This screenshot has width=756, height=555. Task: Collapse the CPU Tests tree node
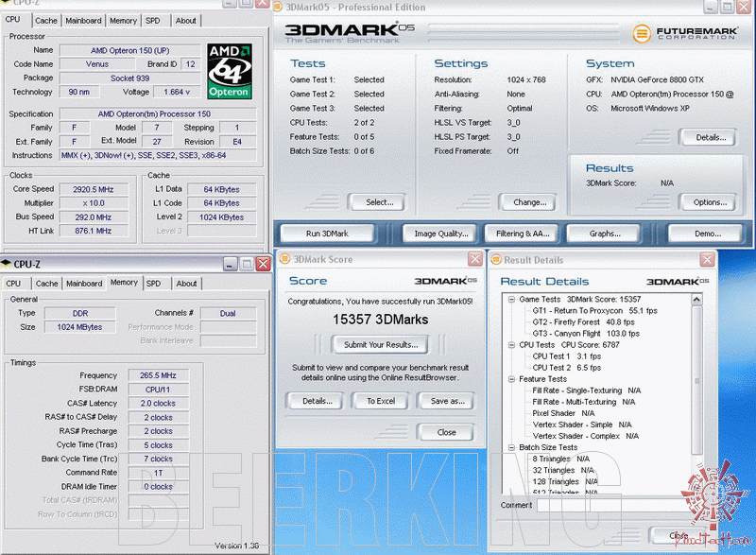(511, 345)
